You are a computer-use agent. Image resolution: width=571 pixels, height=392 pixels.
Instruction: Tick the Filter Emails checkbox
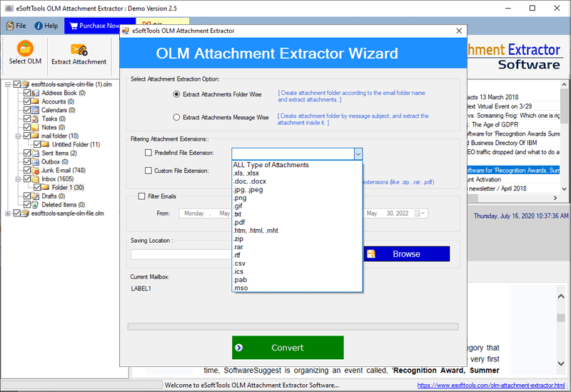pyautogui.click(x=141, y=196)
